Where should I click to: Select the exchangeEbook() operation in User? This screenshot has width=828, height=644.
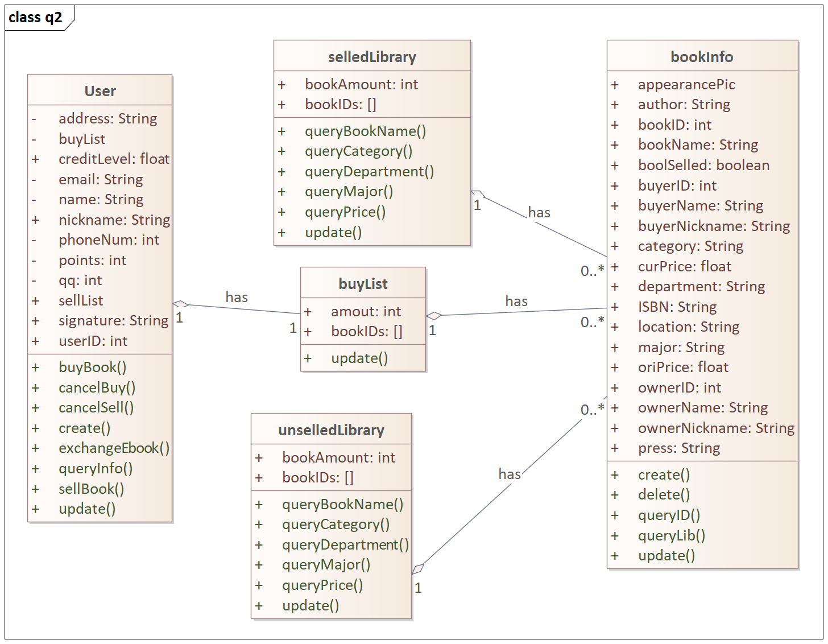point(114,448)
